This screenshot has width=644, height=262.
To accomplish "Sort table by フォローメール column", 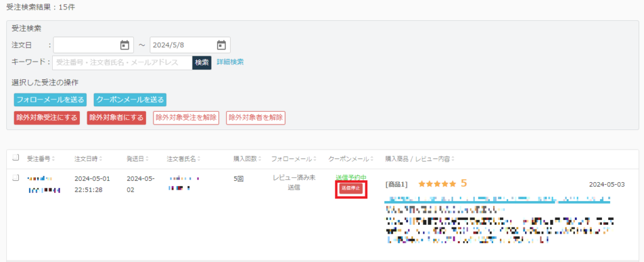I will tap(295, 159).
